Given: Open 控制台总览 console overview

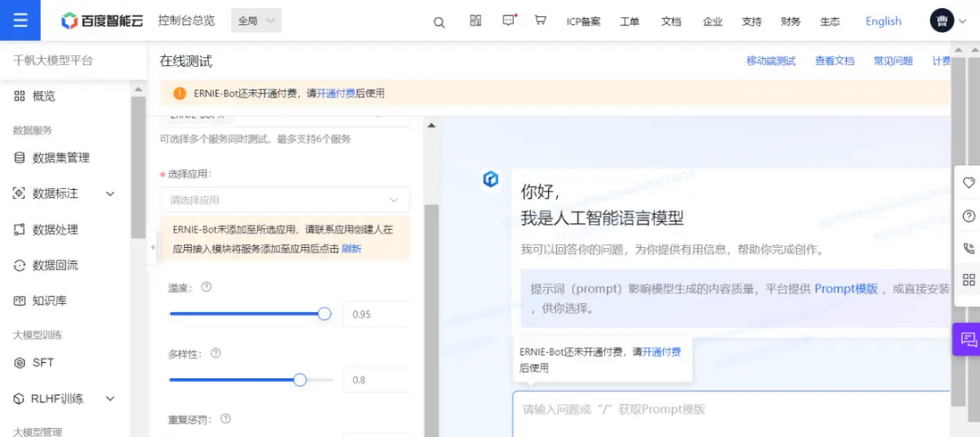Looking at the screenshot, I should point(187,21).
